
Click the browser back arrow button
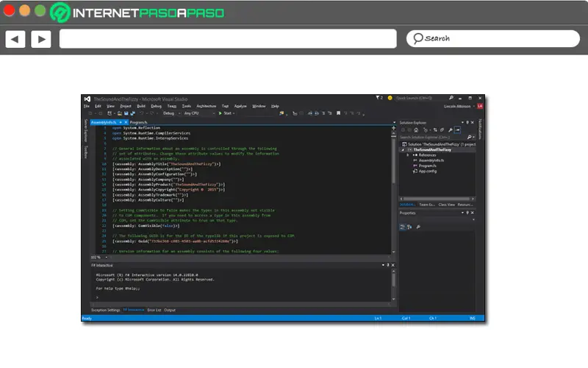[15, 39]
